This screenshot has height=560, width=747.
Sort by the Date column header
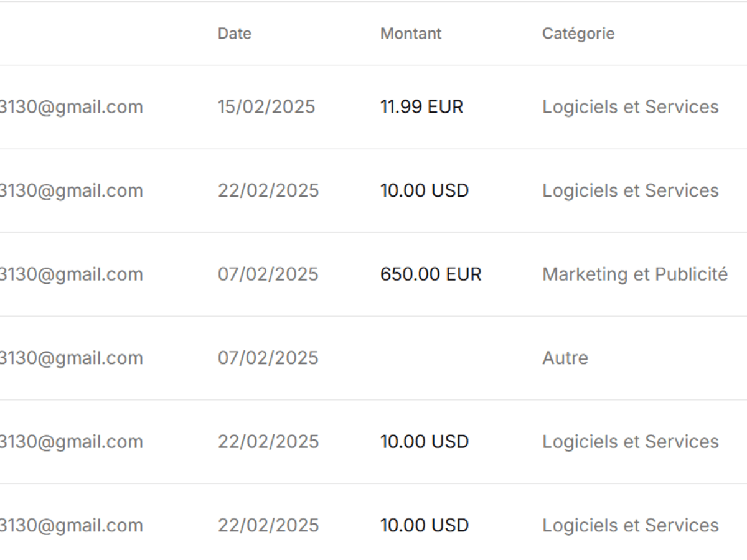pyautogui.click(x=235, y=34)
